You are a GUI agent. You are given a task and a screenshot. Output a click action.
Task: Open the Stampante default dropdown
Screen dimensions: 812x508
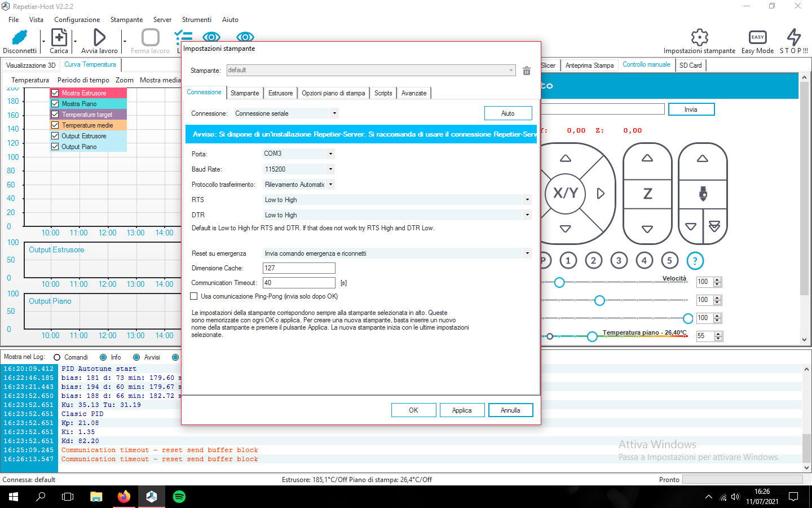pyautogui.click(x=371, y=71)
